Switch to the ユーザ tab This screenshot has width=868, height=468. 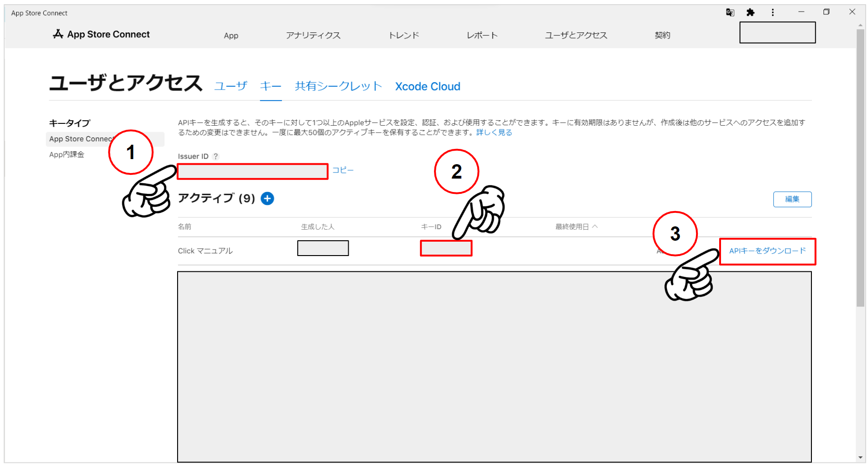pyautogui.click(x=231, y=86)
